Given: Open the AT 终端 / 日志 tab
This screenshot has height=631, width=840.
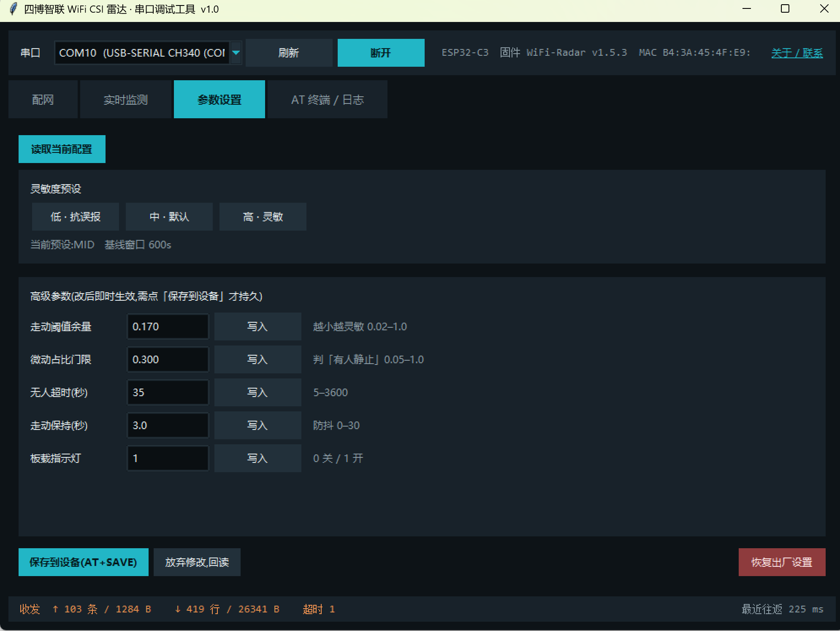Looking at the screenshot, I should click(x=327, y=100).
